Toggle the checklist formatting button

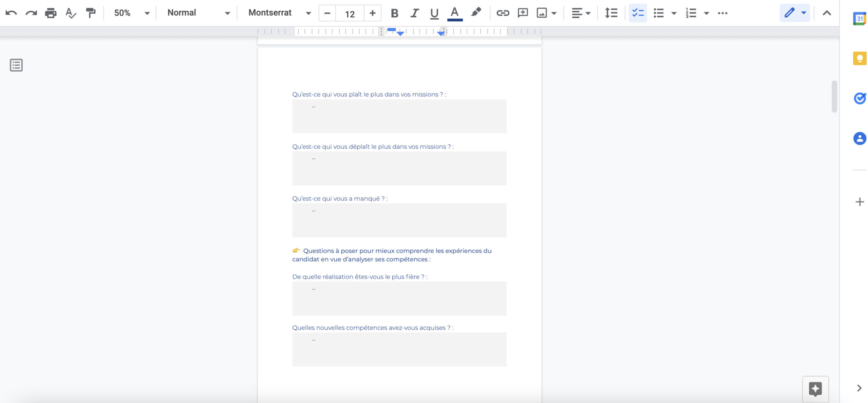638,13
